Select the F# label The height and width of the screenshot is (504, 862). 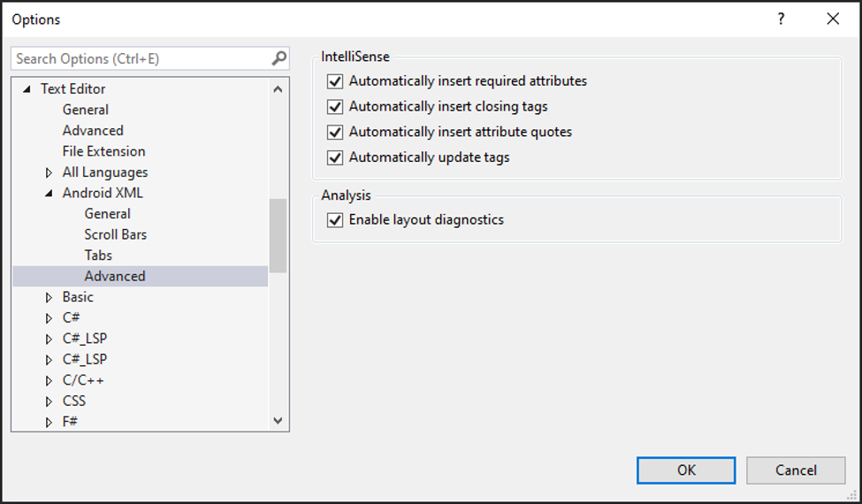coord(70,422)
